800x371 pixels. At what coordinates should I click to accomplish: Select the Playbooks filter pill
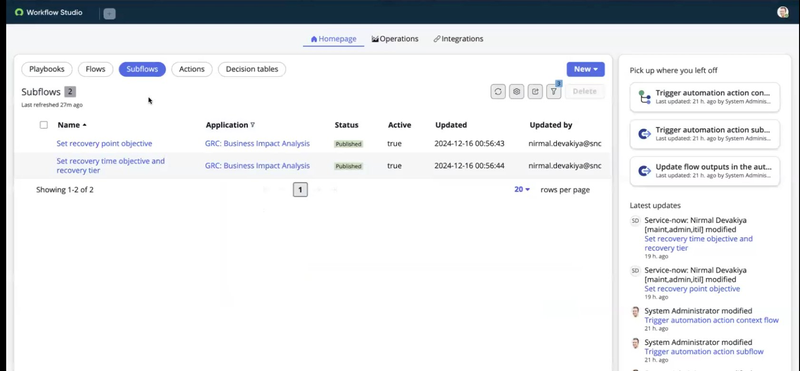point(47,69)
